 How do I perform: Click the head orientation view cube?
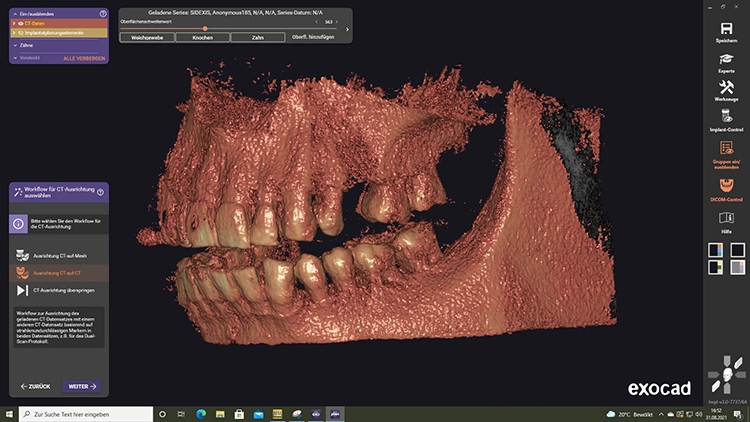pos(727,374)
